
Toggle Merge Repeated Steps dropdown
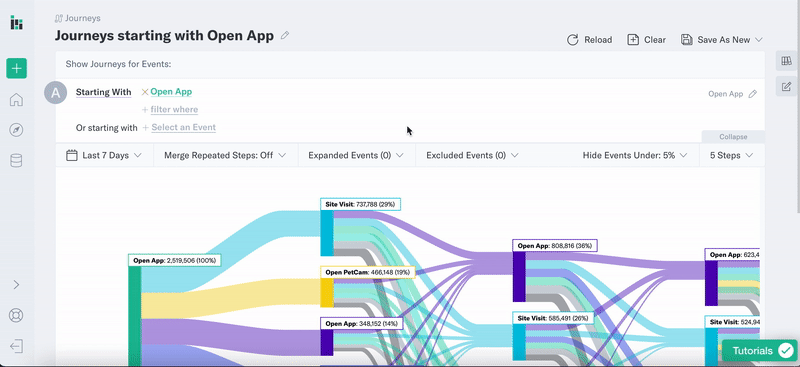(225, 155)
